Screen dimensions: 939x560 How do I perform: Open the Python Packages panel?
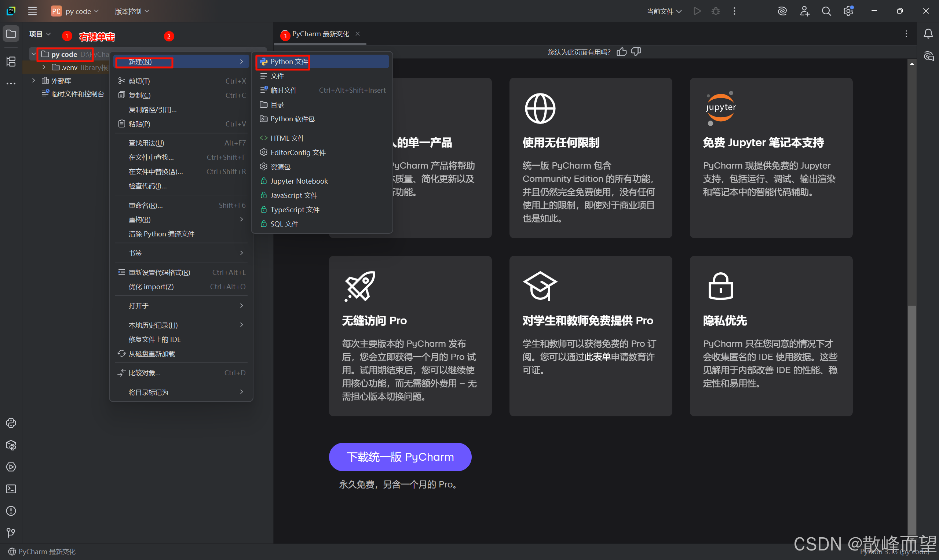11,445
